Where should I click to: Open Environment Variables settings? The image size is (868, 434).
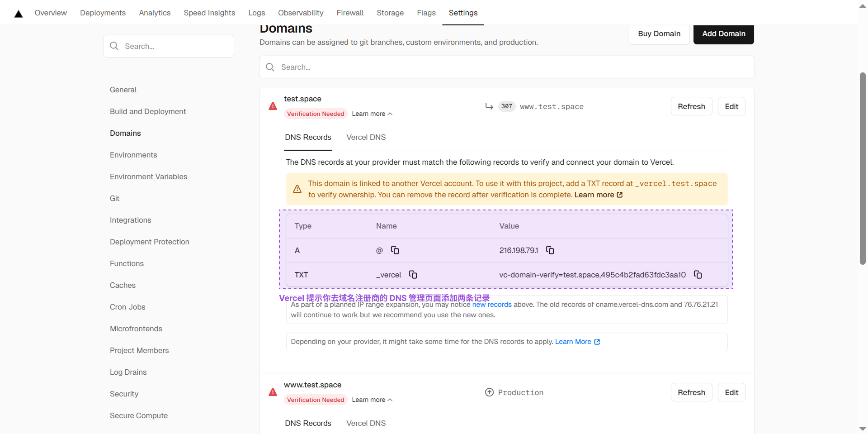coord(148,176)
